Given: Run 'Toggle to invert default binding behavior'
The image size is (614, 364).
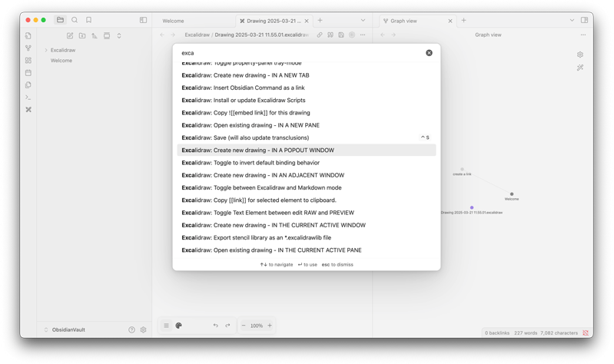Looking at the screenshot, I should (x=306, y=163).
